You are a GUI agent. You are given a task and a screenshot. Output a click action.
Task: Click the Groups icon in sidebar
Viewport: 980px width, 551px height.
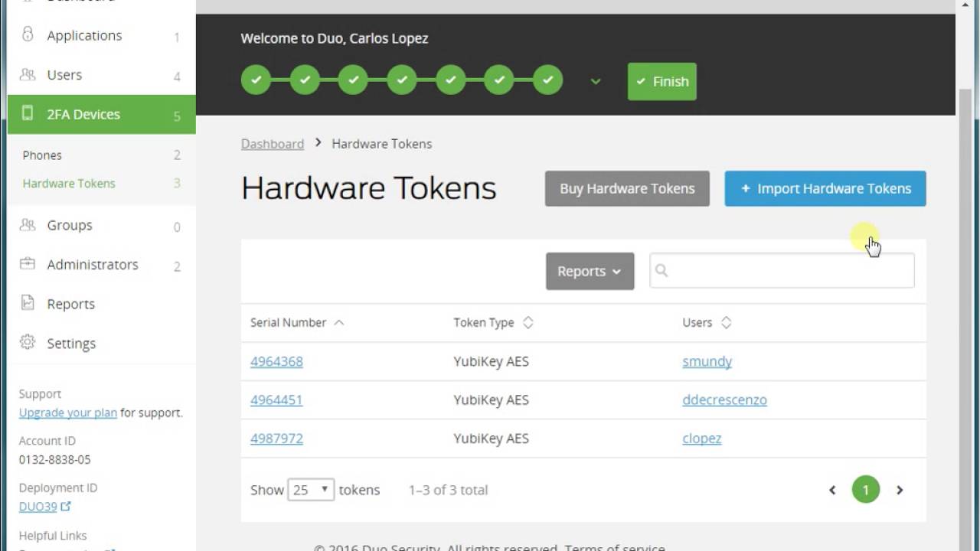pyautogui.click(x=28, y=225)
